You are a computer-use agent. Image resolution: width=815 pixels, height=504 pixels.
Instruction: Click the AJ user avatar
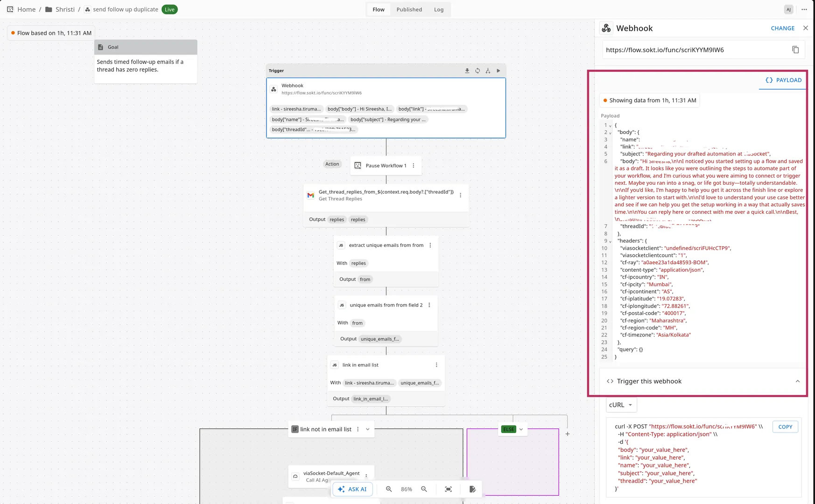click(x=788, y=9)
